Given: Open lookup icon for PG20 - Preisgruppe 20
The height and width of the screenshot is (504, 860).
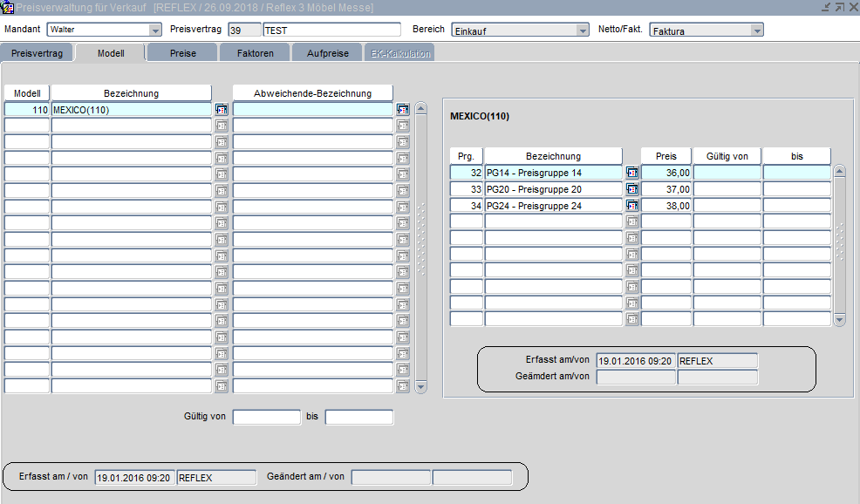Looking at the screenshot, I should pos(632,189).
